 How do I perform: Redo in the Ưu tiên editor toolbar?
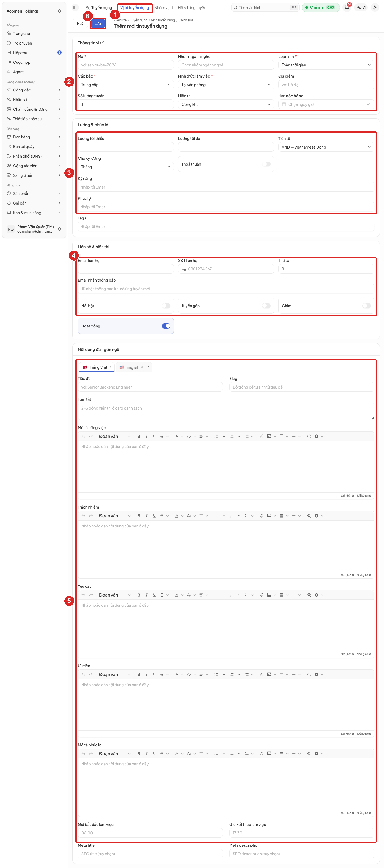91,675
